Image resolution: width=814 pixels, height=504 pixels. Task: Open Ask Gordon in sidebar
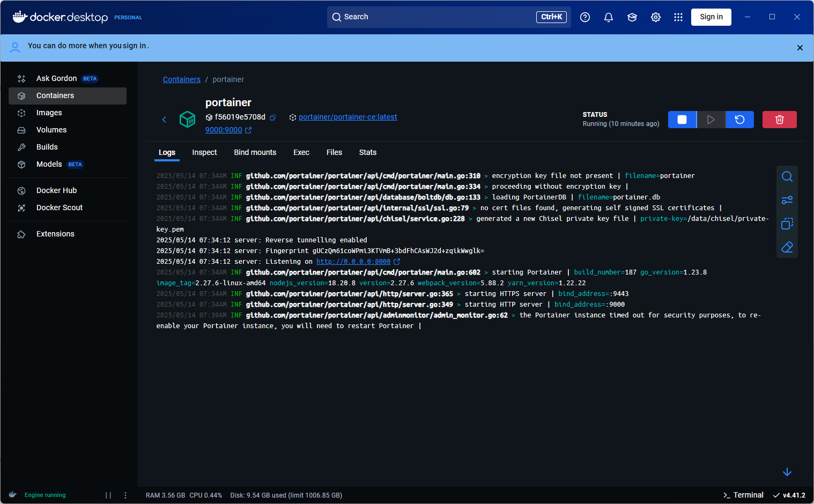click(68, 78)
